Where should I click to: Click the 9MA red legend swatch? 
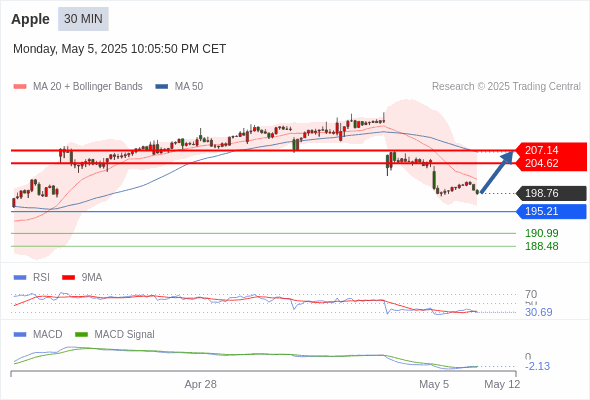(x=68, y=278)
